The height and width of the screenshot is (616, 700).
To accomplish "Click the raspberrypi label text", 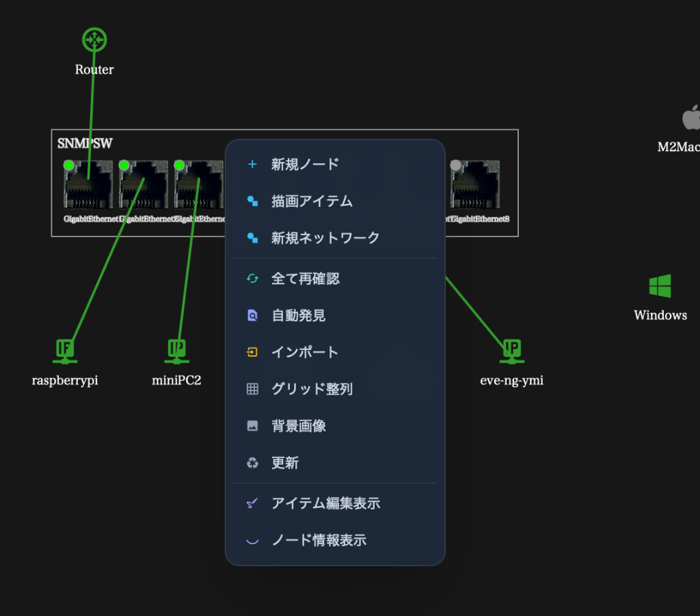I will click(x=65, y=381).
